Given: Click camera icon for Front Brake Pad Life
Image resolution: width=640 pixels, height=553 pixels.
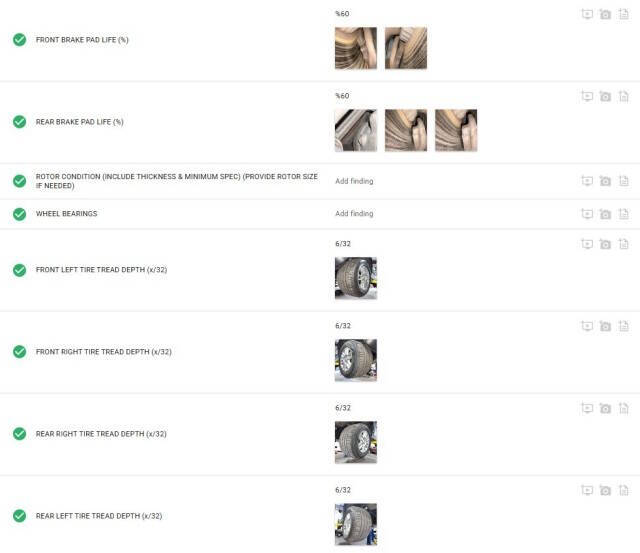Looking at the screenshot, I should coord(605,15).
